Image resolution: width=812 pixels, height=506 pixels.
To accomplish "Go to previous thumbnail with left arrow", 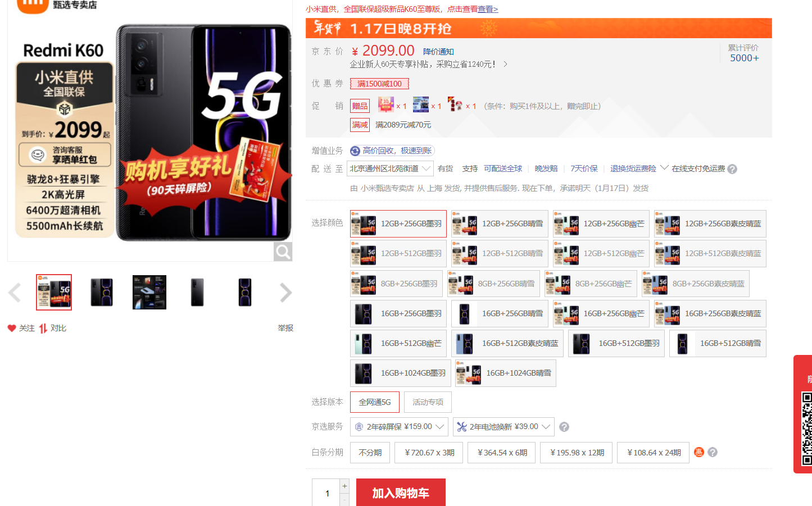I will (15, 293).
